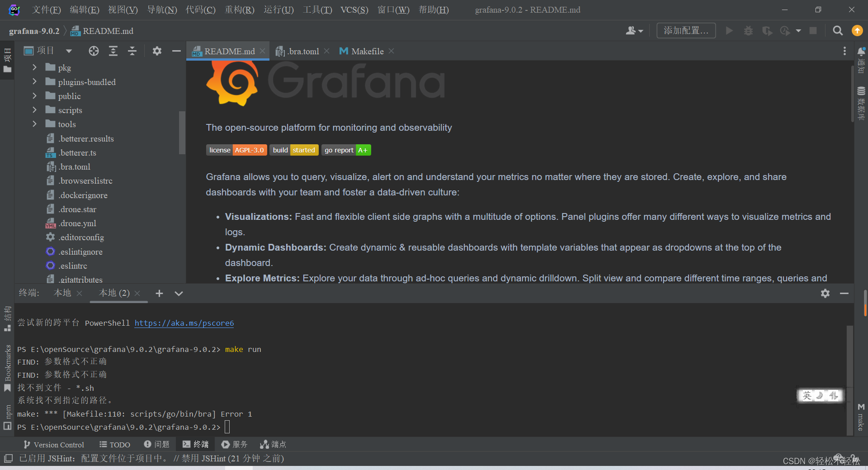The height and width of the screenshot is (470, 868).
Task: Add a new terminal session
Action: (x=159, y=293)
